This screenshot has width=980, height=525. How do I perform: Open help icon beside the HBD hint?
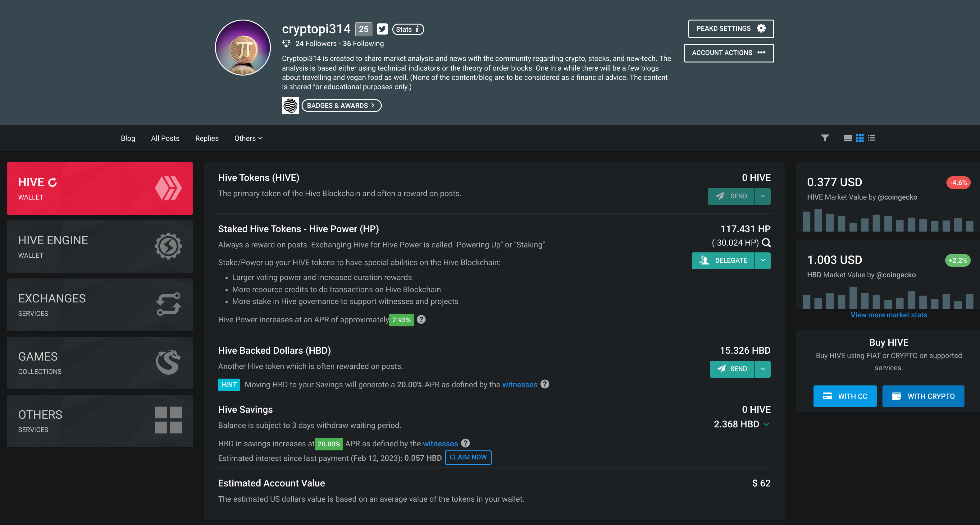click(545, 384)
